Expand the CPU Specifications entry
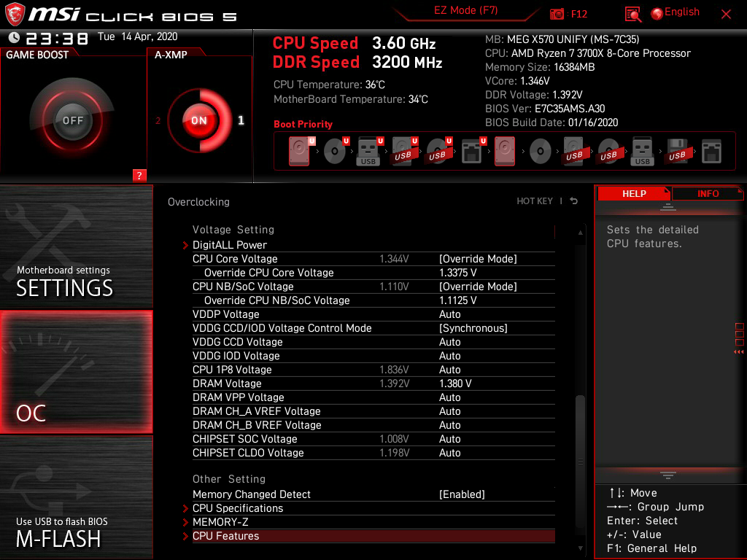Screen dimensions: 747x560 click(237, 508)
